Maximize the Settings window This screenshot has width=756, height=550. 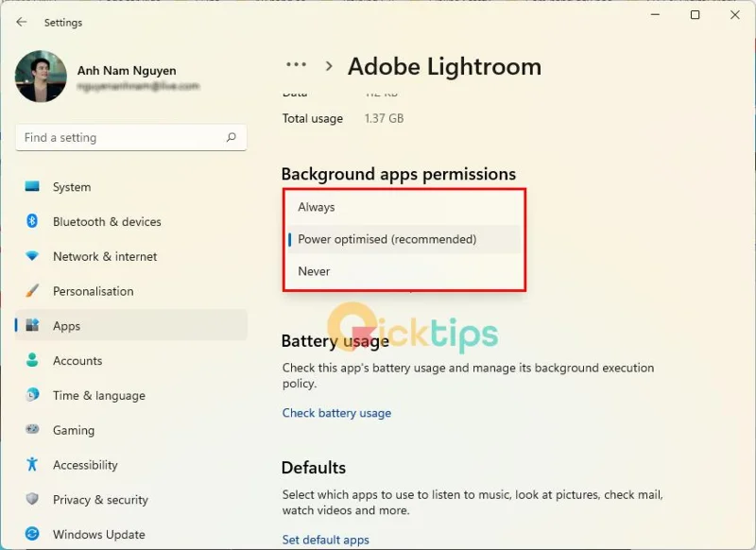695,14
